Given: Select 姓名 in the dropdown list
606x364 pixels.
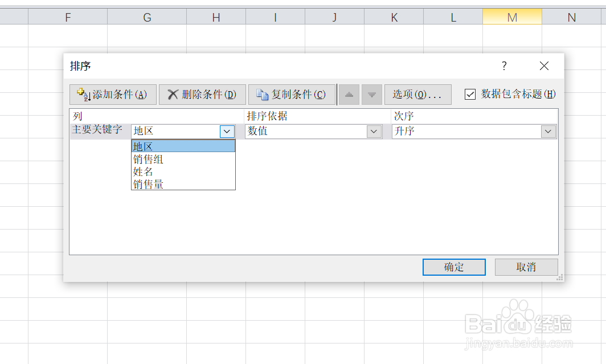Looking at the screenshot, I should tap(183, 171).
